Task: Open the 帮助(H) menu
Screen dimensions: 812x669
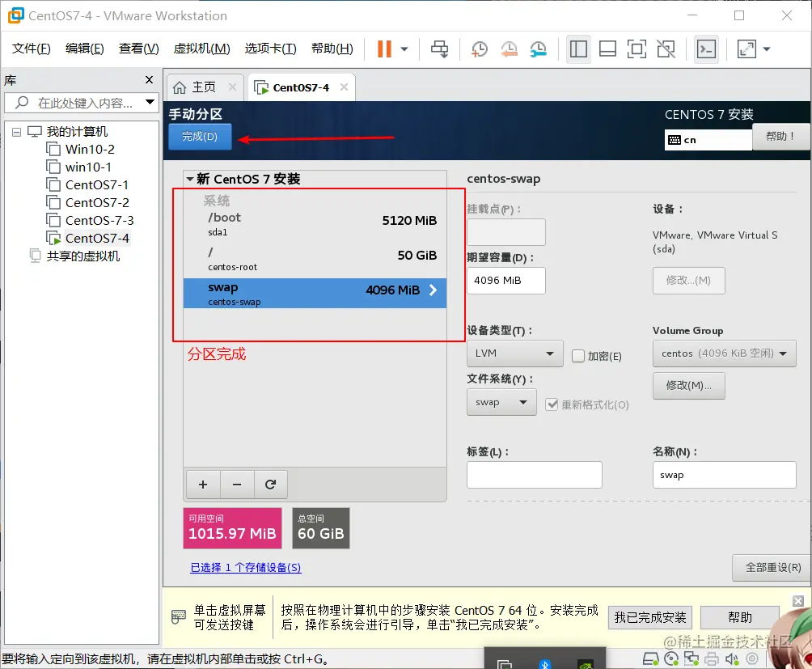Action: pos(332,49)
